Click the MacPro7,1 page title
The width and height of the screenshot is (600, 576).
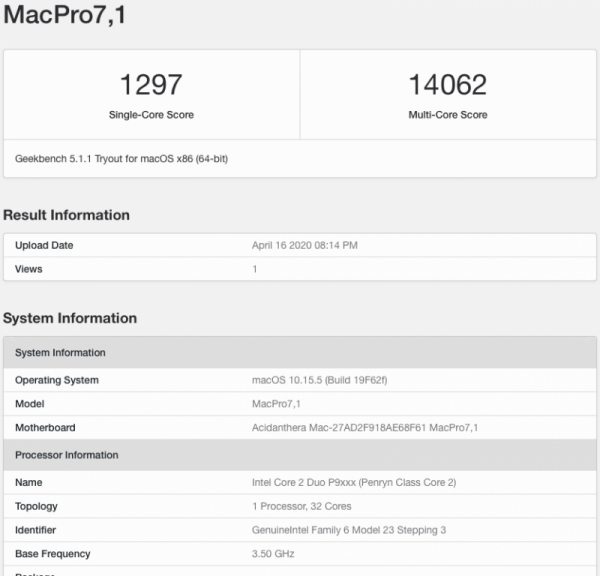(65, 16)
